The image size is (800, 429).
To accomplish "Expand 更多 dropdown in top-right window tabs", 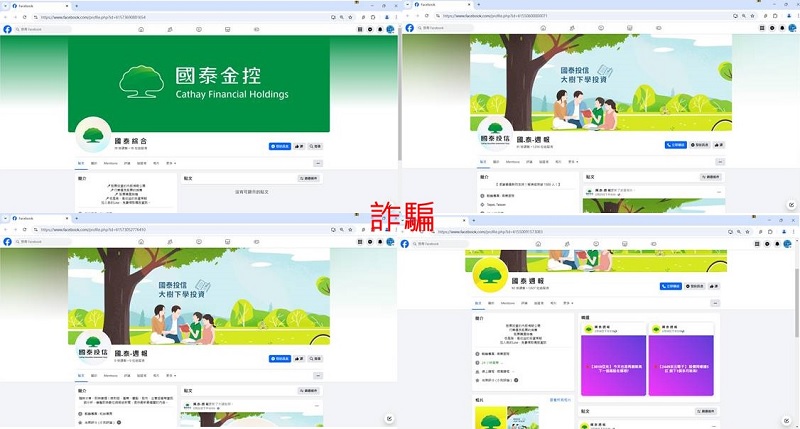I will [x=573, y=162].
